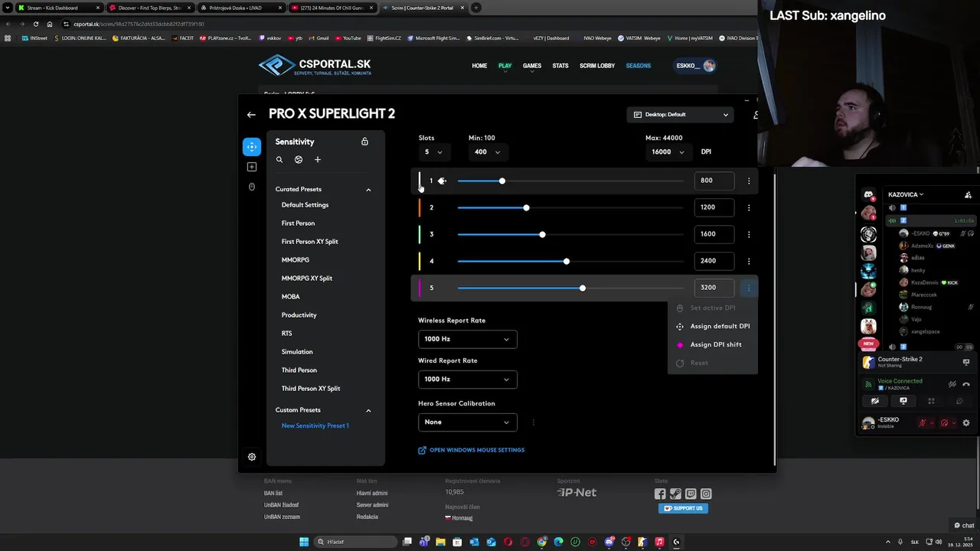This screenshot has height=551, width=980.
Task: Click Open Windows Mouse Settings link
Action: click(x=471, y=450)
